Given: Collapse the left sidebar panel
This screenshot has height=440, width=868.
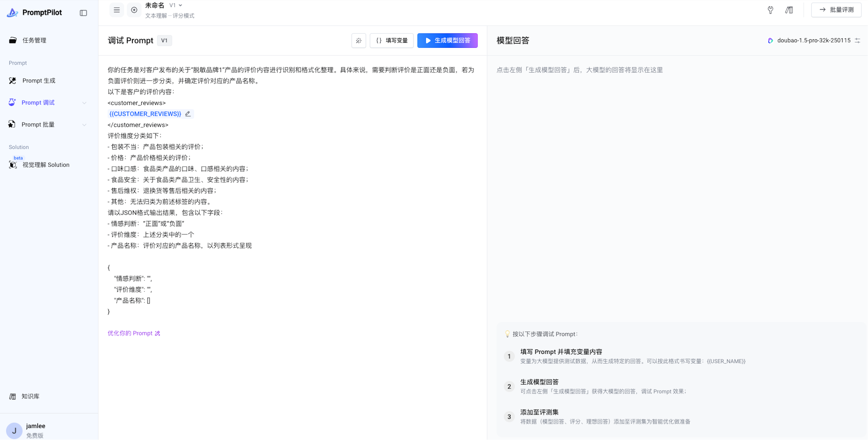Looking at the screenshot, I should click(83, 13).
